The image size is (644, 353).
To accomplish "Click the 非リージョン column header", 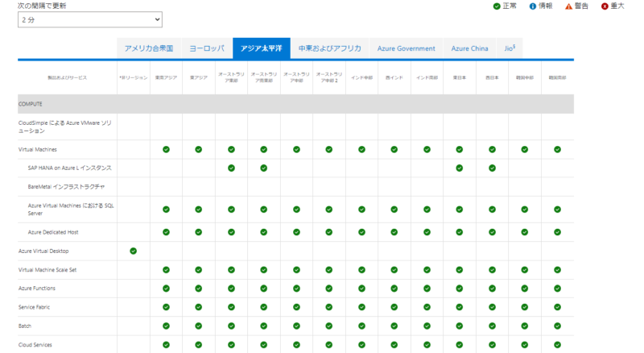I will point(133,77).
